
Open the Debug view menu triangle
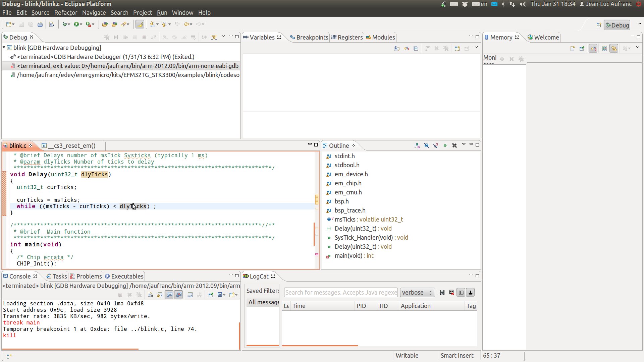pyautogui.click(x=223, y=36)
